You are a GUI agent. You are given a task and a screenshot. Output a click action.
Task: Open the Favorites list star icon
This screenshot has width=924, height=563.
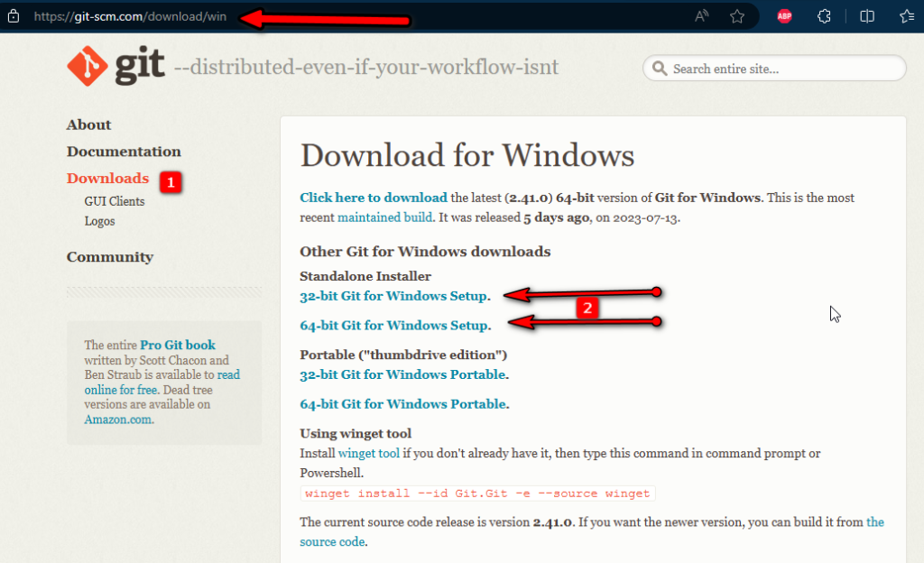click(x=908, y=16)
